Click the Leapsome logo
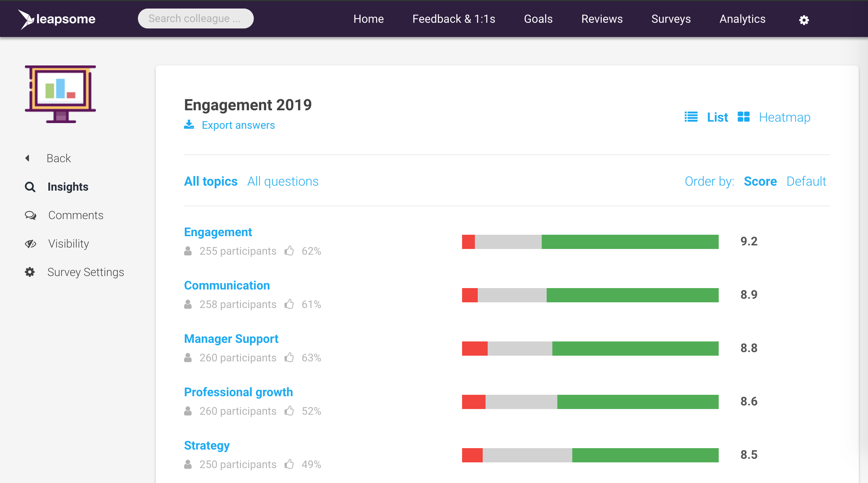The image size is (868, 483). click(57, 19)
